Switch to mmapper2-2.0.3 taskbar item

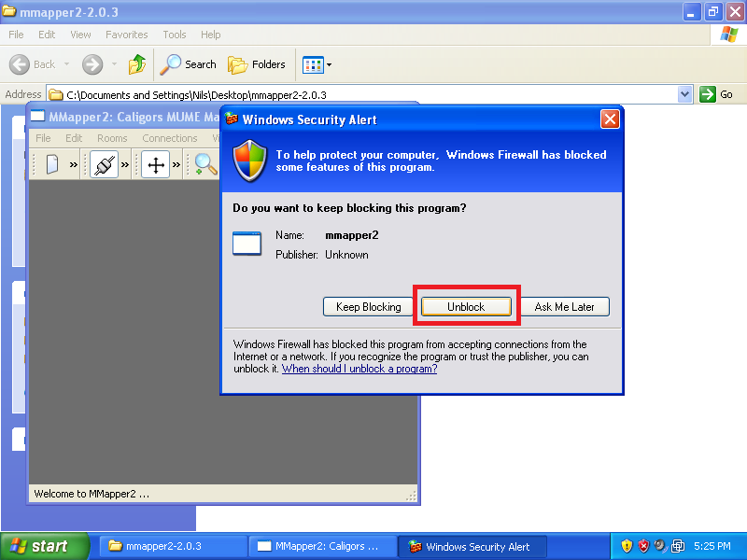pos(173,546)
